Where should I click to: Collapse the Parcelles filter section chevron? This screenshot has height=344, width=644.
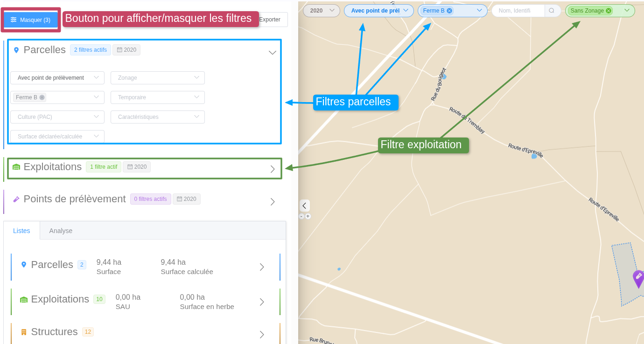[273, 53]
